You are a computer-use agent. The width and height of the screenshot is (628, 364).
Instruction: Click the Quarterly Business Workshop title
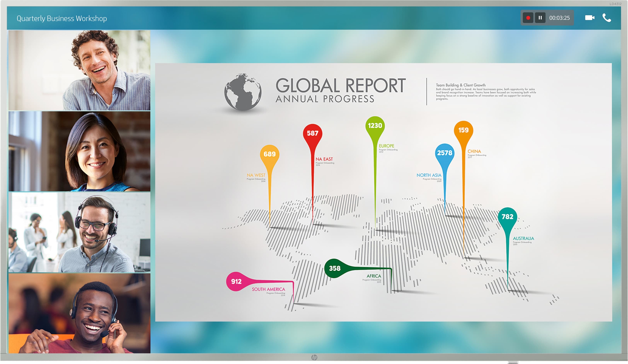[x=62, y=18]
